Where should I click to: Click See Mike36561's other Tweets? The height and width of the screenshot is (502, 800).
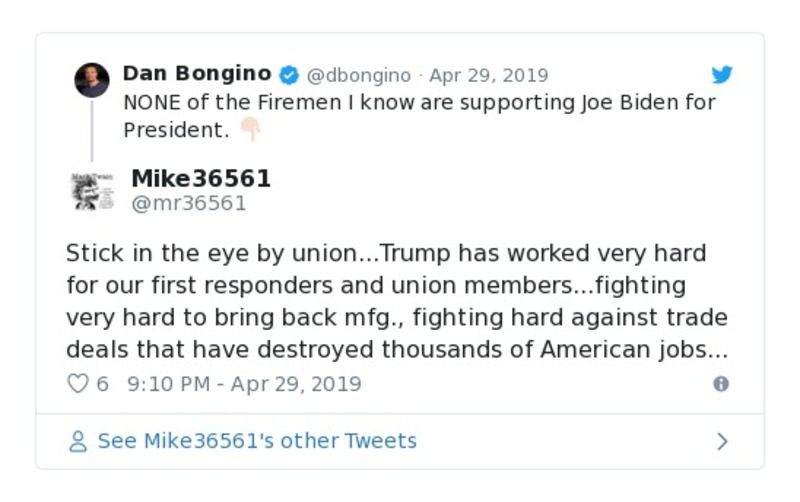click(x=256, y=441)
